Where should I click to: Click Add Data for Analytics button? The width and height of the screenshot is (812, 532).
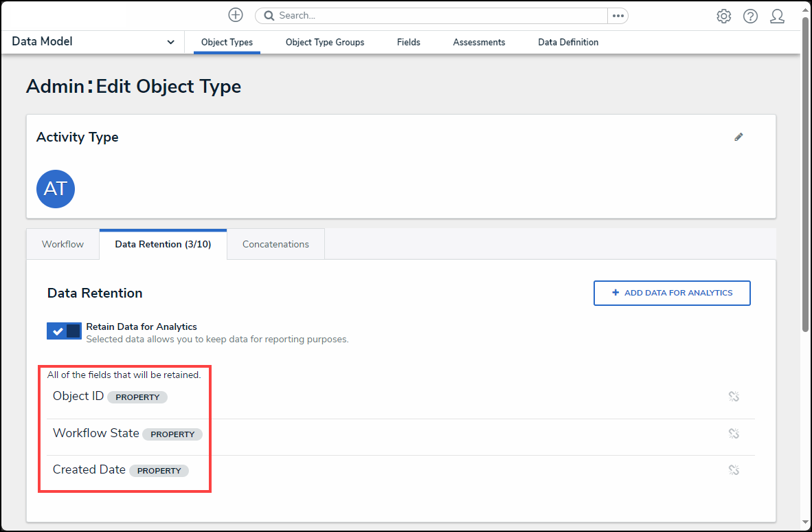tap(671, 293)
